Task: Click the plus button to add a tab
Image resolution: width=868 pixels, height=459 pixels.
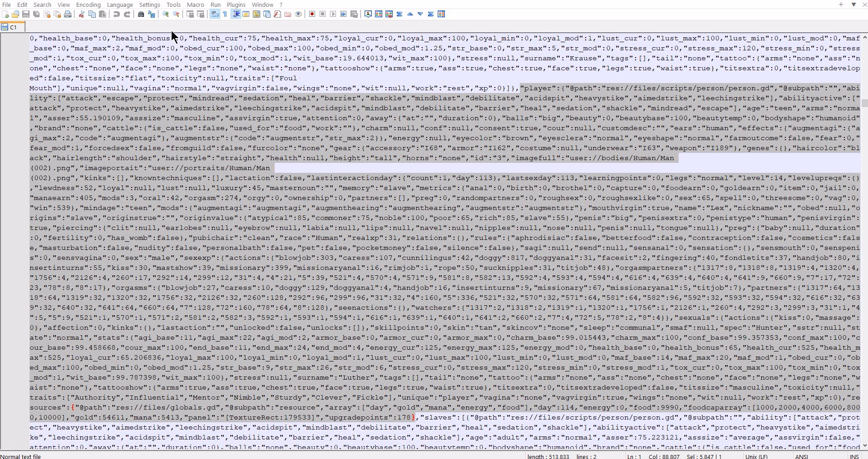Action: pos(841,5)
